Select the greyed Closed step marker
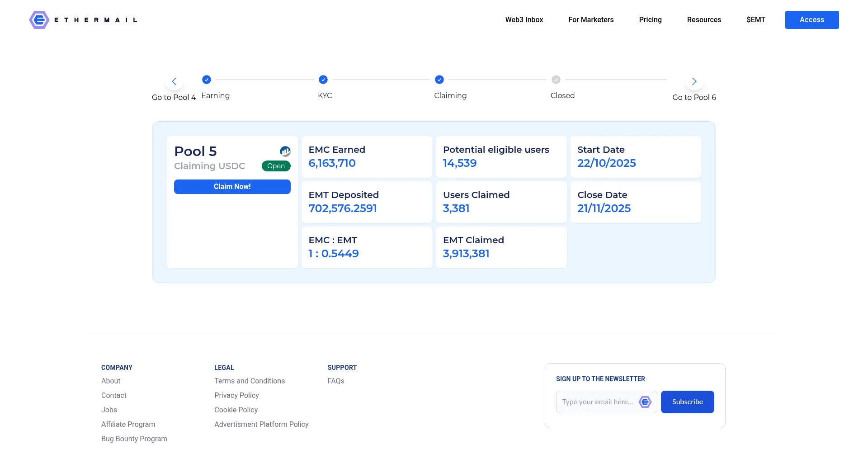The width and height of the screenshot is (868, 449). click(556, 80)
